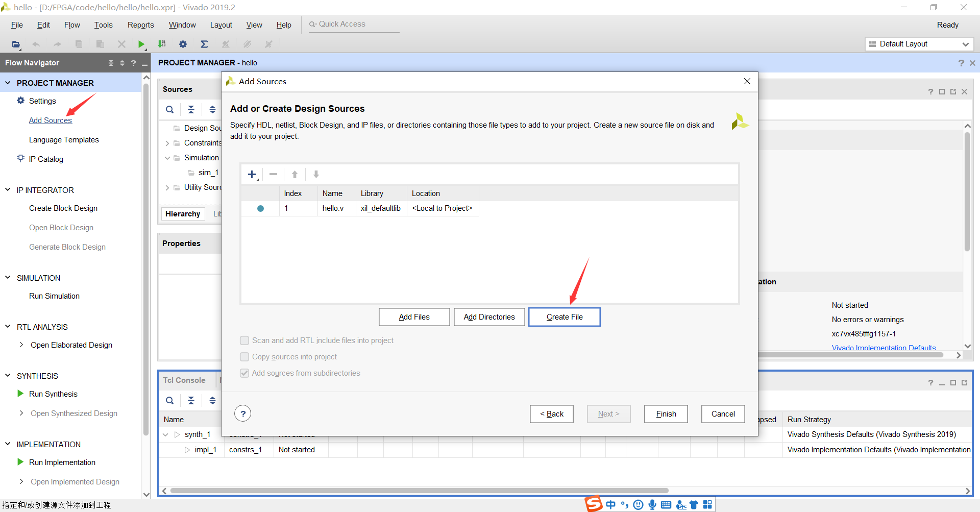This screenshot has width=980, height=512.
Task: Click Cancel in Add Sources dialog
Action: pyautogui.click(x=723, y=414)
